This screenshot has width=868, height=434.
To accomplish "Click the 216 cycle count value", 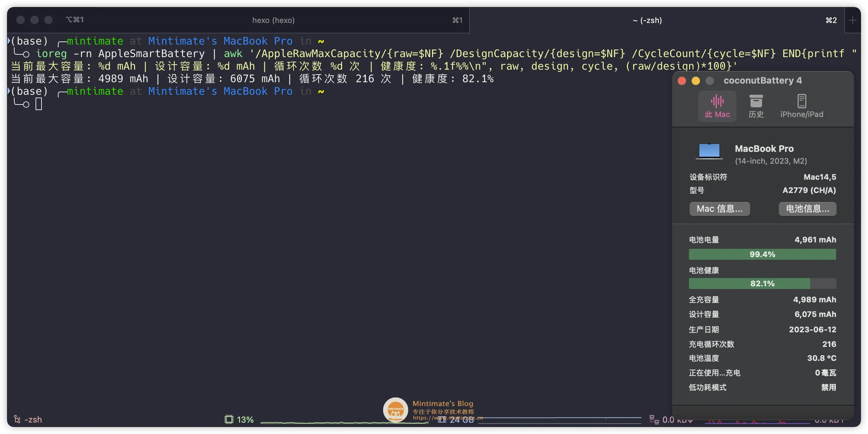I will click(x=829, y=344).
